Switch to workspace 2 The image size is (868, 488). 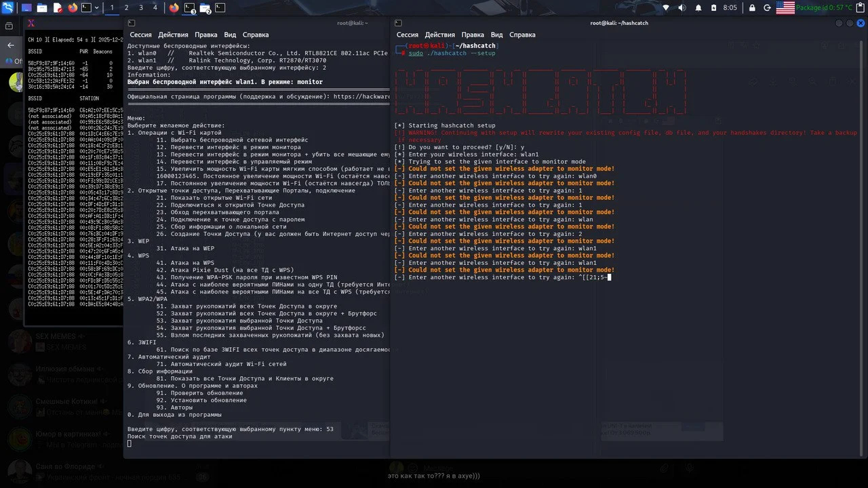pos(127,8)
